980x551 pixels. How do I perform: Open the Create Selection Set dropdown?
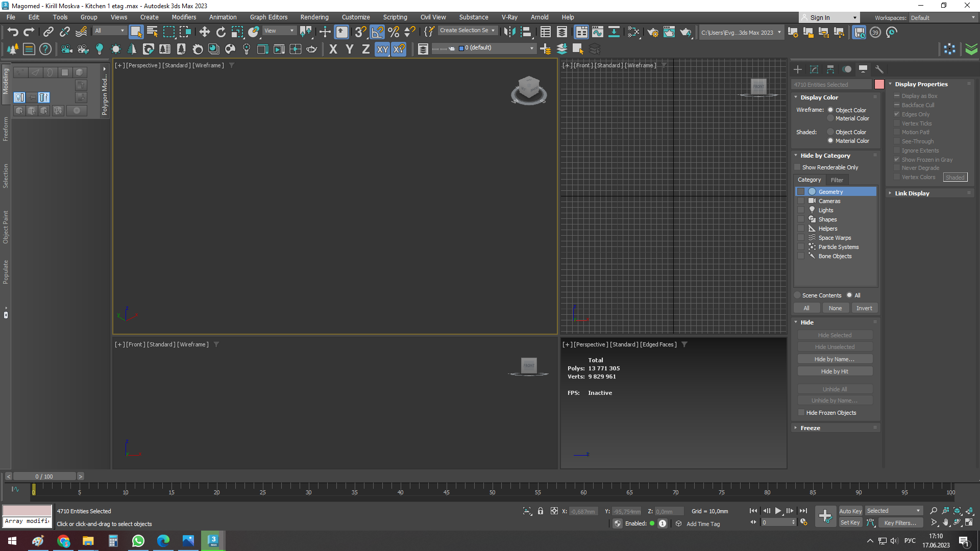click(467, 31)
